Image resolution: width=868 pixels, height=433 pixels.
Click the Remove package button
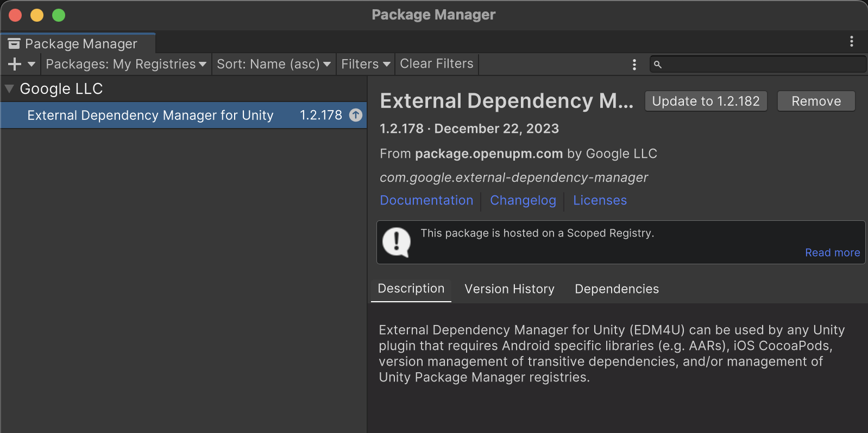[816, 101]
